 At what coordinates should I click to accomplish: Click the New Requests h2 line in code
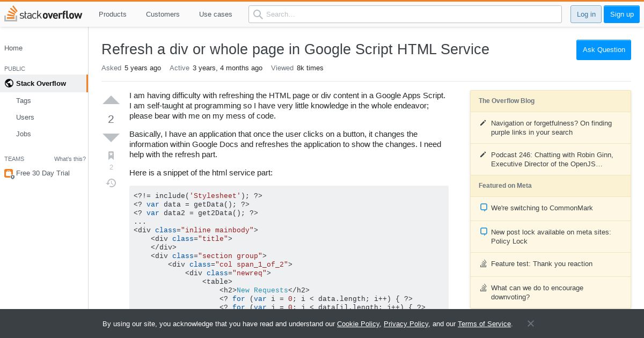[x=265, y=290]
